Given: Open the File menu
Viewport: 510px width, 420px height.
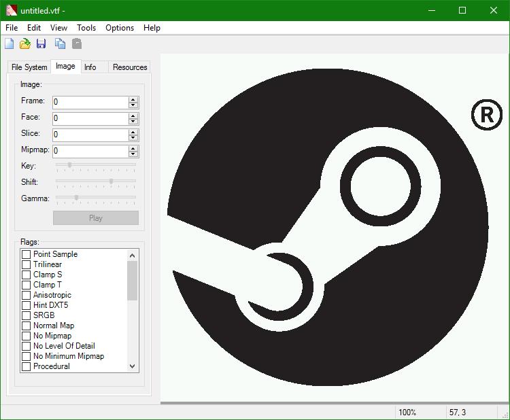Looking at the screenshot, I should pyautogui.click(x=12, y=28).
